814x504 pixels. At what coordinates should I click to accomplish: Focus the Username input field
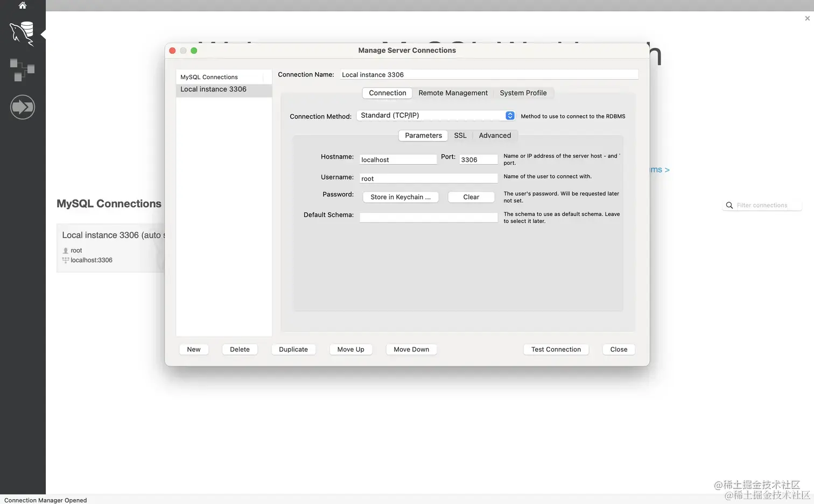tap(429, 179)
